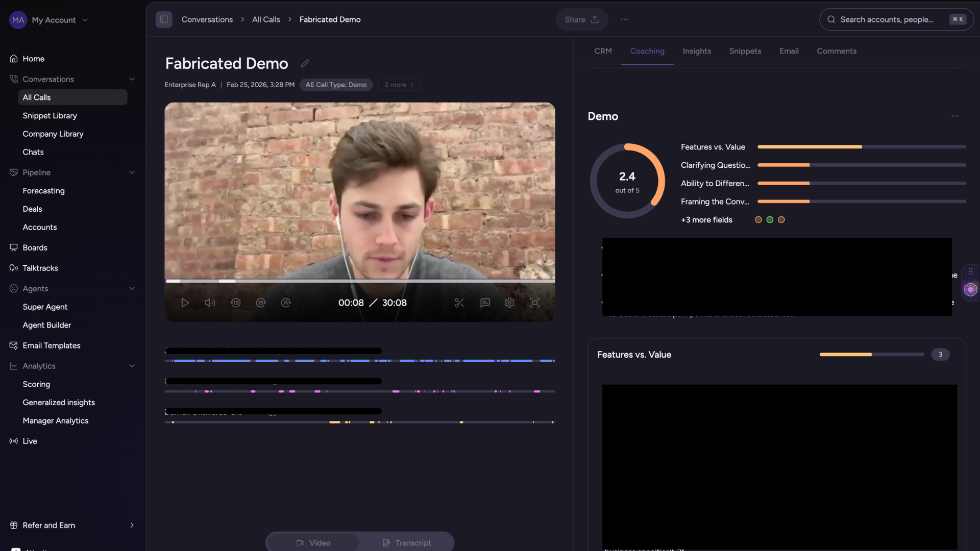Edit the Fabricated Demo title pencil
The image size is (980, 551).
click(305, 64)
